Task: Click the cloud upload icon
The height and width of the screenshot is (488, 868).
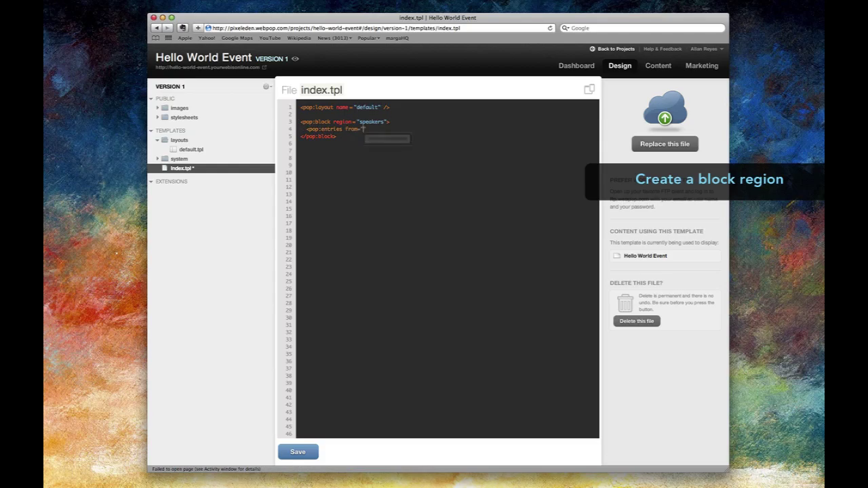Action: coord(665,110)
